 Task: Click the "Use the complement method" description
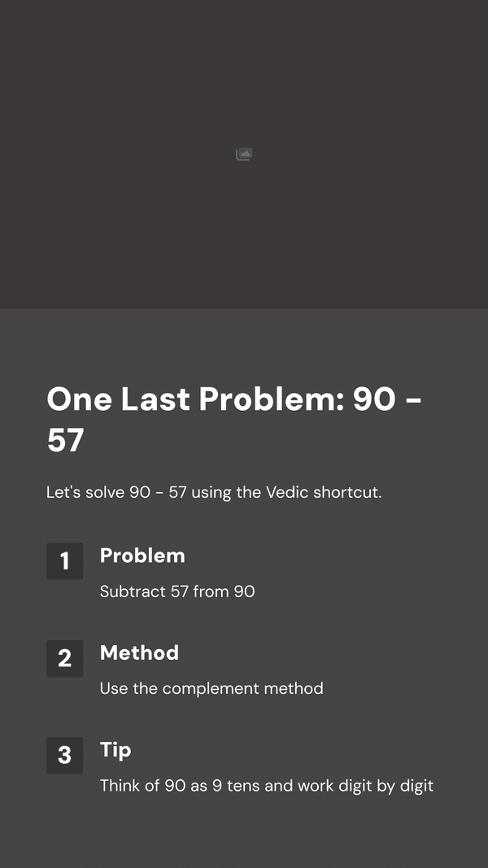coord(211,689)
